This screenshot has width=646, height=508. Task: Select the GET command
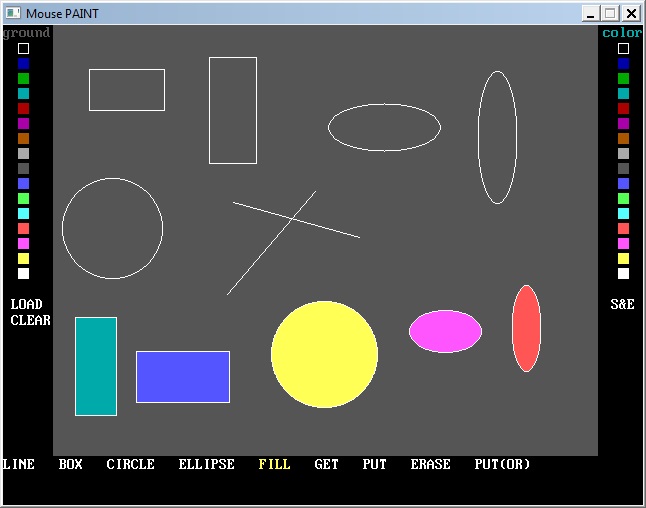coord(326,465)
